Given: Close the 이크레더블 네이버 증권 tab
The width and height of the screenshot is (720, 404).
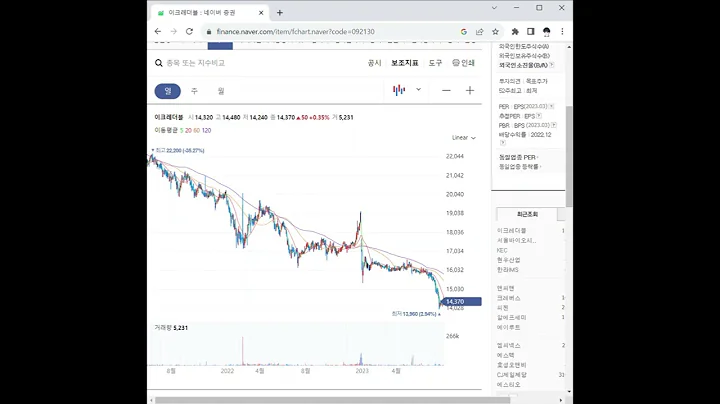Looking at the screenshot, I should (x=261, y=13).
